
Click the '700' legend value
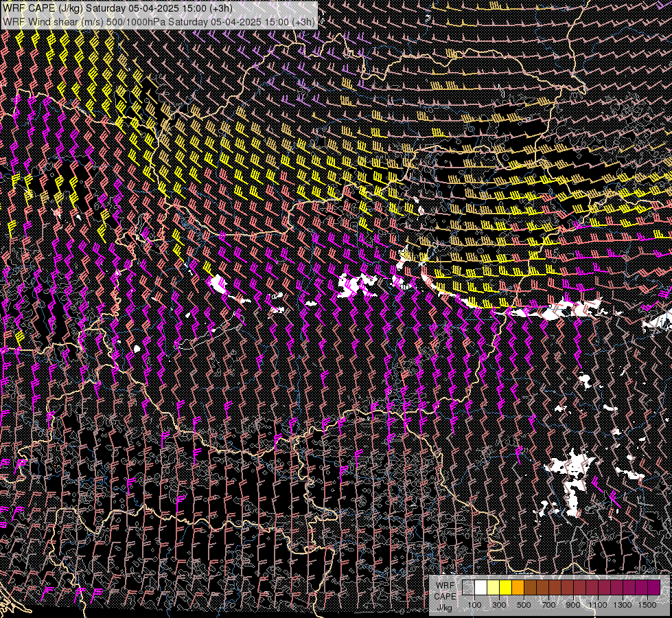(548, 605)
